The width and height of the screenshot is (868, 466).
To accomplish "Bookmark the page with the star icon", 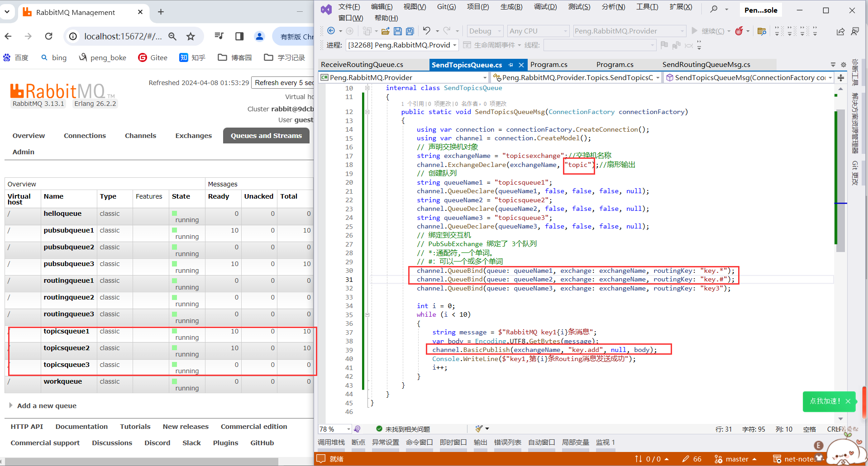I will click(191, 36).
